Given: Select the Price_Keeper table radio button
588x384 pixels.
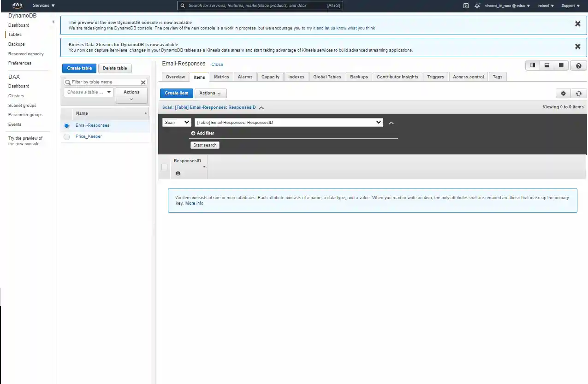Looking at the screenshot, I should (67, 137).
